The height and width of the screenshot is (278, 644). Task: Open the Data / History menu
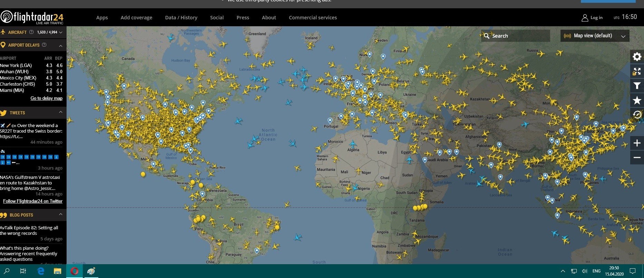coord(181,18)
